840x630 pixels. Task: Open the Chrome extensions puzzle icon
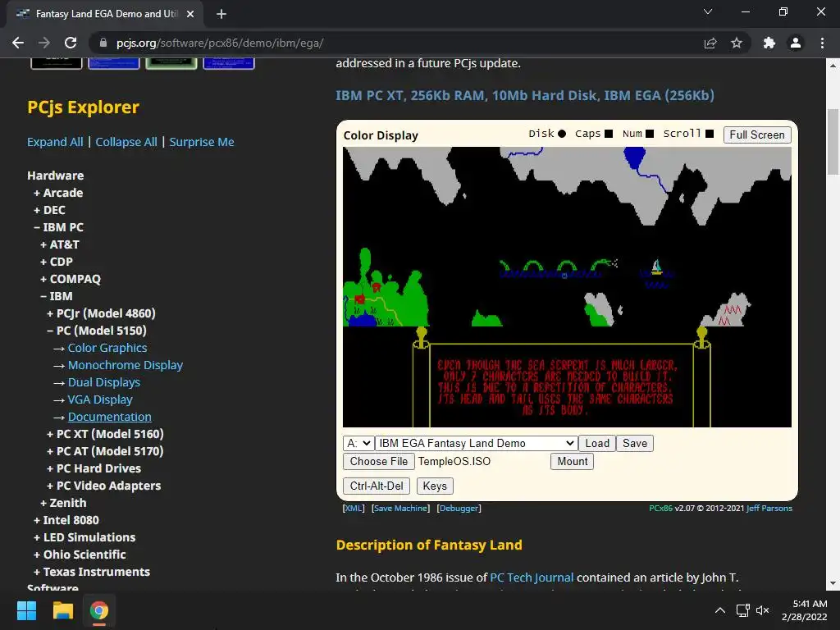pos(769,43)
